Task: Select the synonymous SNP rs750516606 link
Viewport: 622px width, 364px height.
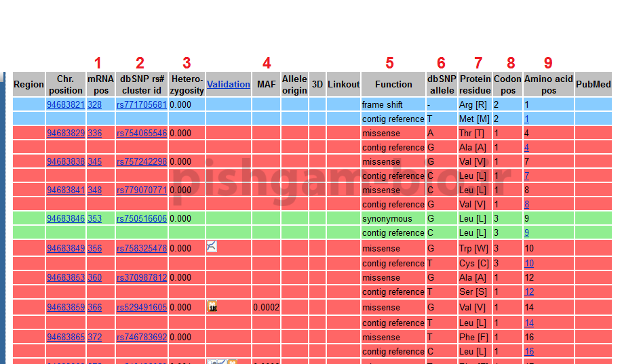Action: click(x=141, y=219)
